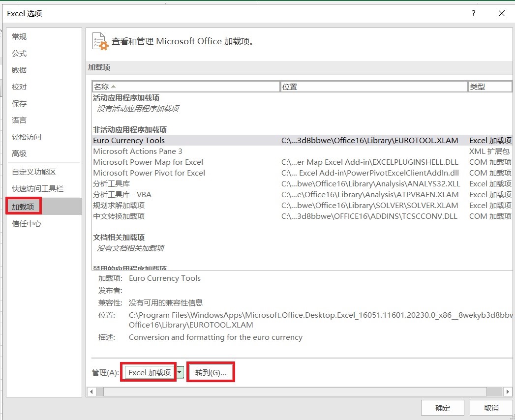Image resolution: width=515 pixels, height=420 pixels.
Task: Select the 快速访问工具栏 category
Action: point(37,189)
